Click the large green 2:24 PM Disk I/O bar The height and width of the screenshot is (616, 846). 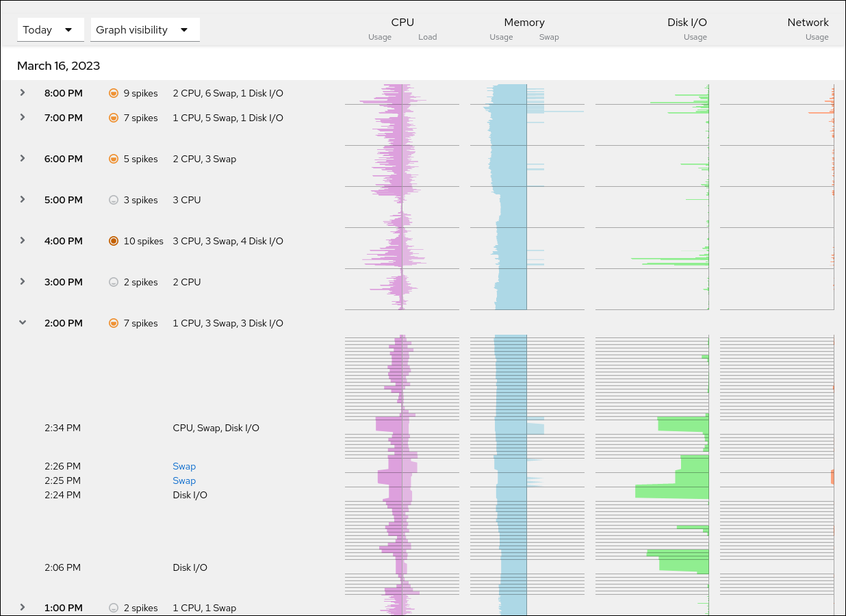[671, 491]
